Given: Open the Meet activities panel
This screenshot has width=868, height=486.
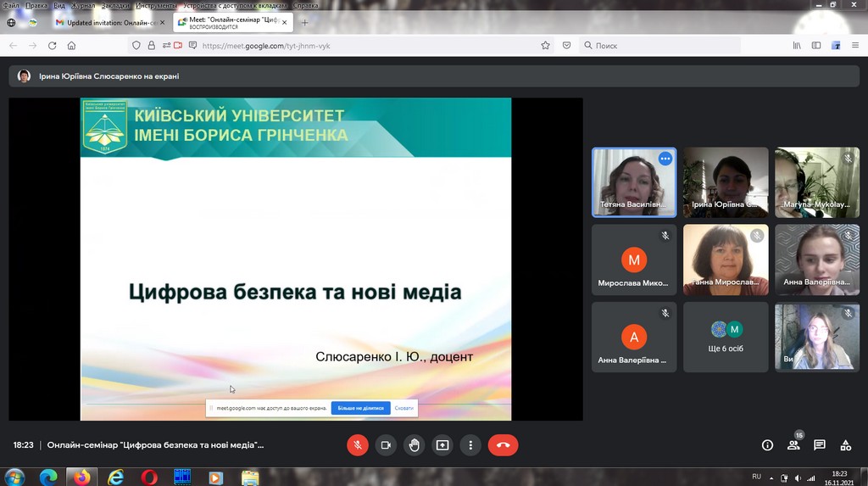Looking at the screenshot, I should [x=845, y=445].
